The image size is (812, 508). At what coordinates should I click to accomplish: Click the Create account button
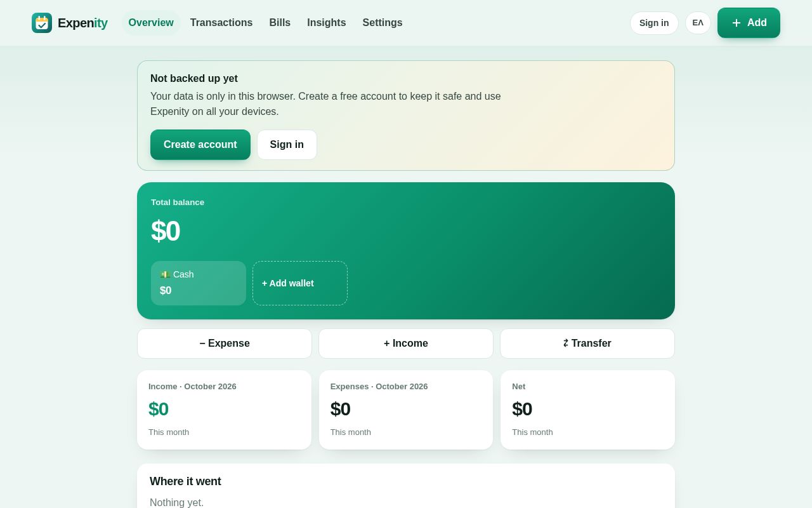point(200,145)
